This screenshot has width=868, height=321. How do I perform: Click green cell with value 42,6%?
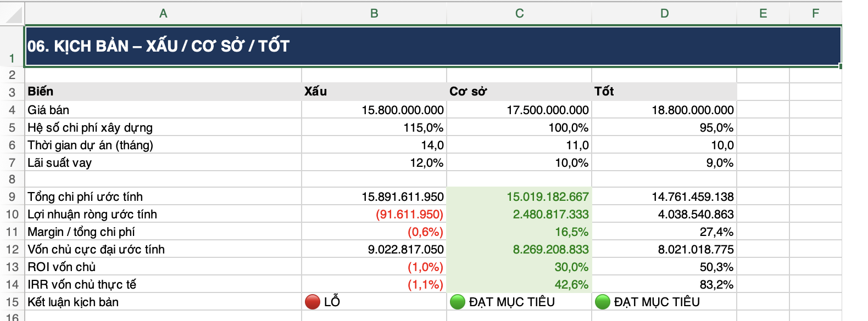click(x=519, y=284)
